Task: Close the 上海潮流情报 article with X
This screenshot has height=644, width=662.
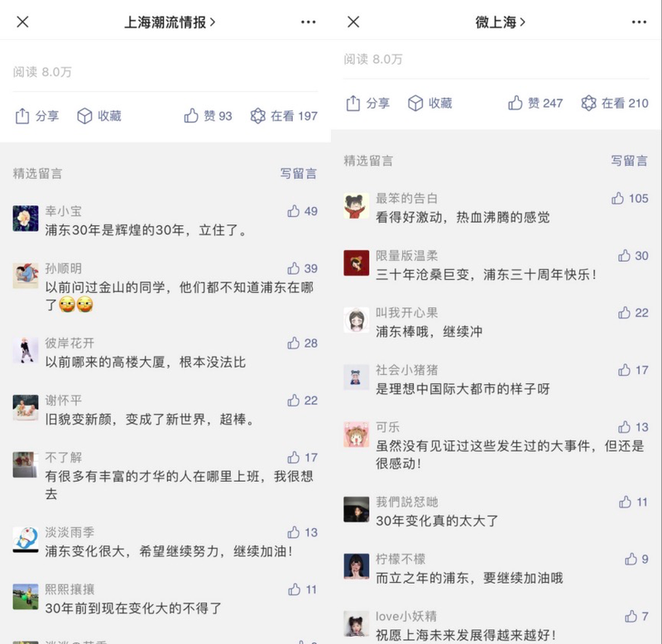Action: (23, 22)
